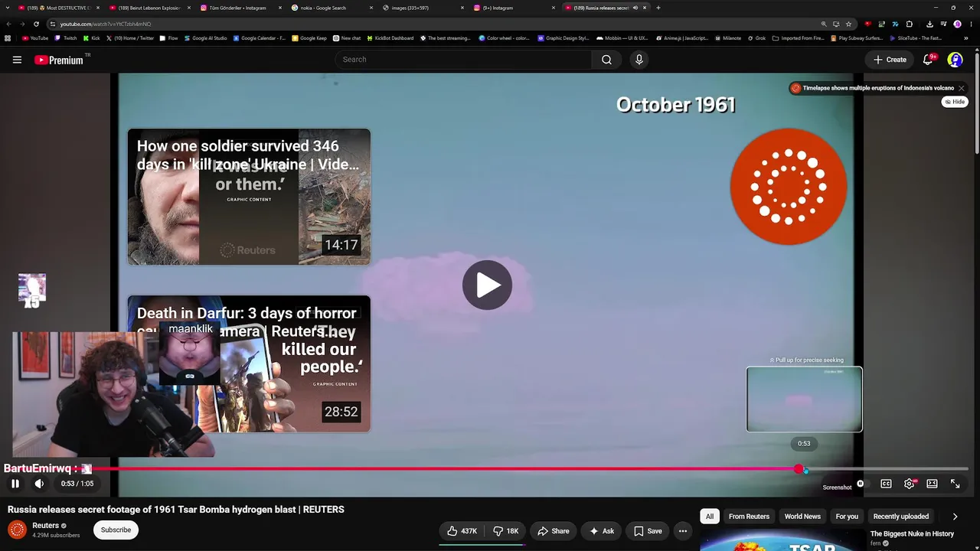Save the video to a playlist

point(648,531)
